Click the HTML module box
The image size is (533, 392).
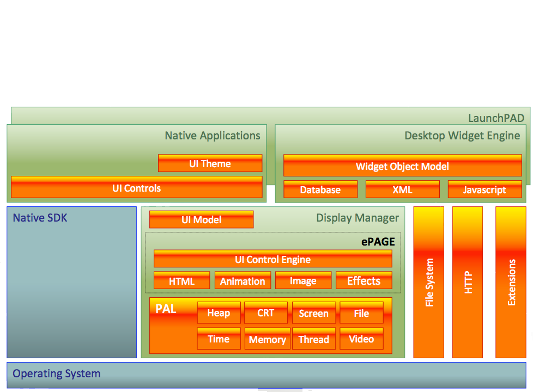pos(181,280)
